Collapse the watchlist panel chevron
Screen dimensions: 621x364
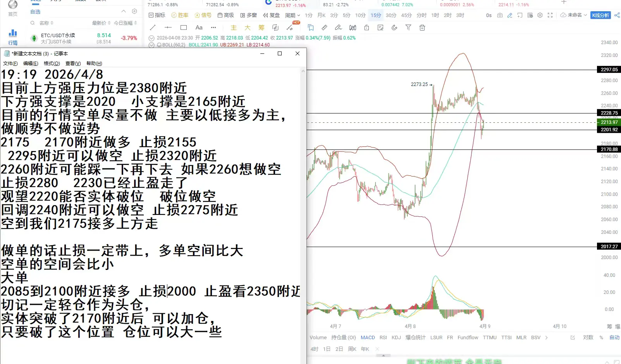coord(124,11)
